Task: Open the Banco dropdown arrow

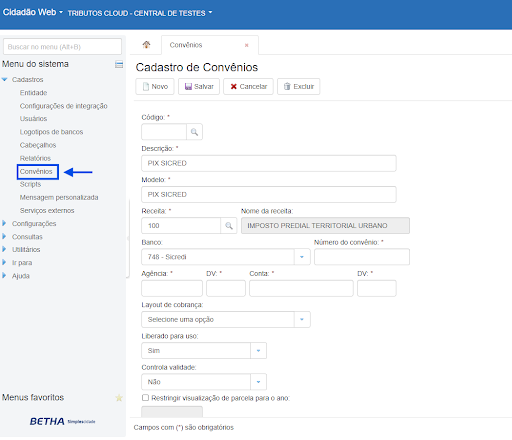Action: 302,257
